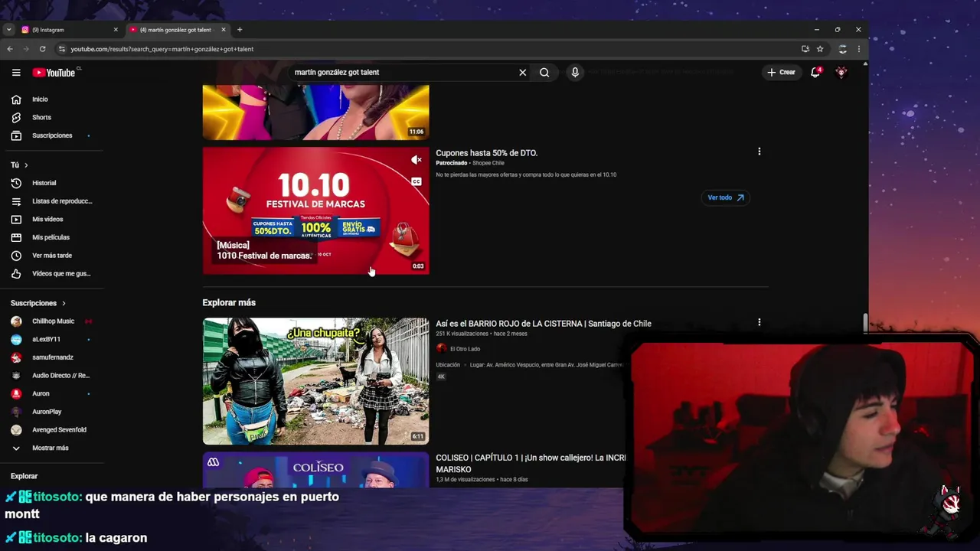Open Chillhop Music channel subscription

[51, 321]
